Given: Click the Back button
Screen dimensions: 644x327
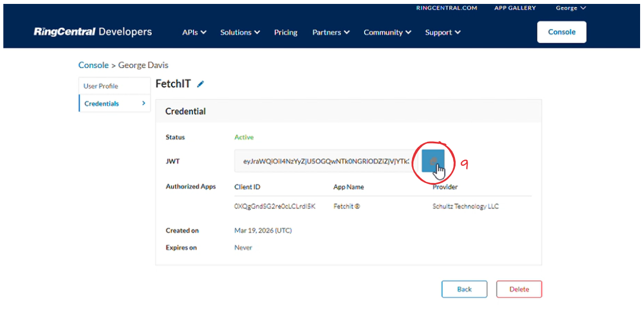Looking at the screenshot, I should [x=464, y=289].
